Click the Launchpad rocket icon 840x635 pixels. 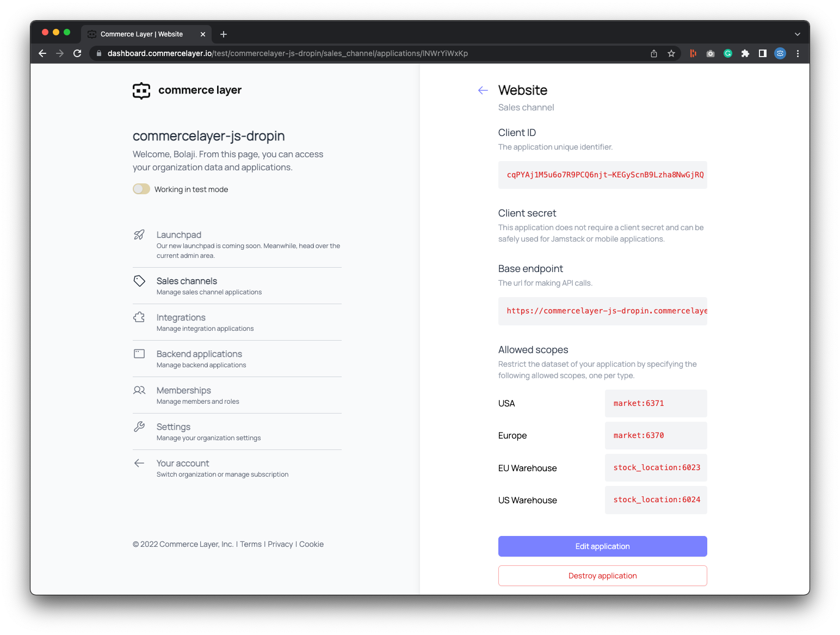(x=139, y=235)
